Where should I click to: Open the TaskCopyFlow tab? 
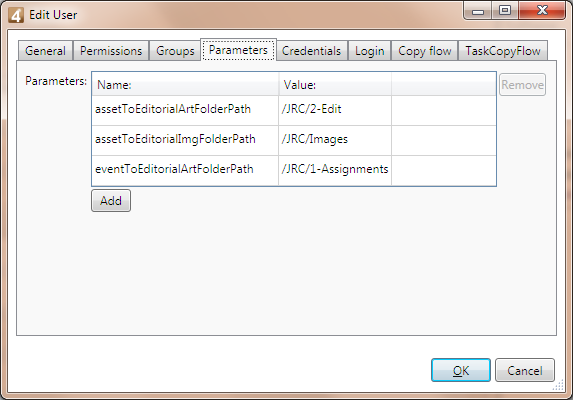click(x=503, y=51)
